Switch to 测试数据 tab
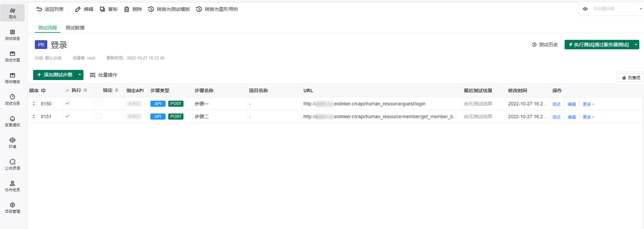 click(75, 28)
